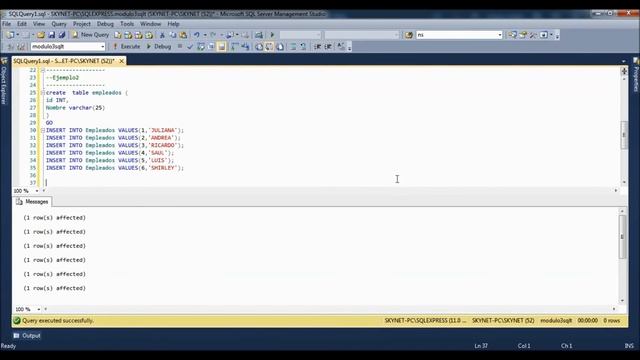Switch output to Results to Text
Image resolution: width=640 pixels, height=360 pixels.
tap(259, 47)
